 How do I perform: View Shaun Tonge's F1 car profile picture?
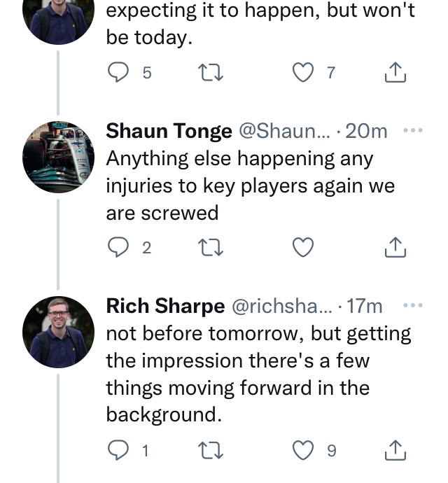[58, 157]
